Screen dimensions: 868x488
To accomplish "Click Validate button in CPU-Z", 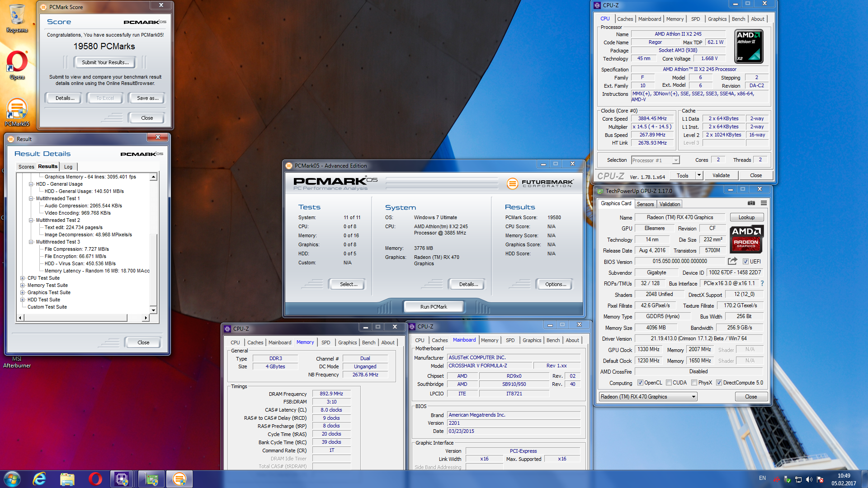I will [721, 175].
